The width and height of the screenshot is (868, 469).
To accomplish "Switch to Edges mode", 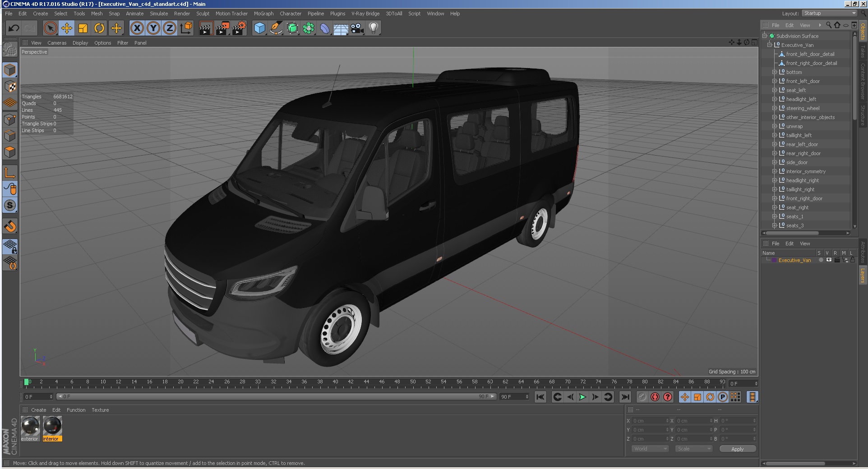I will (10, 135).
